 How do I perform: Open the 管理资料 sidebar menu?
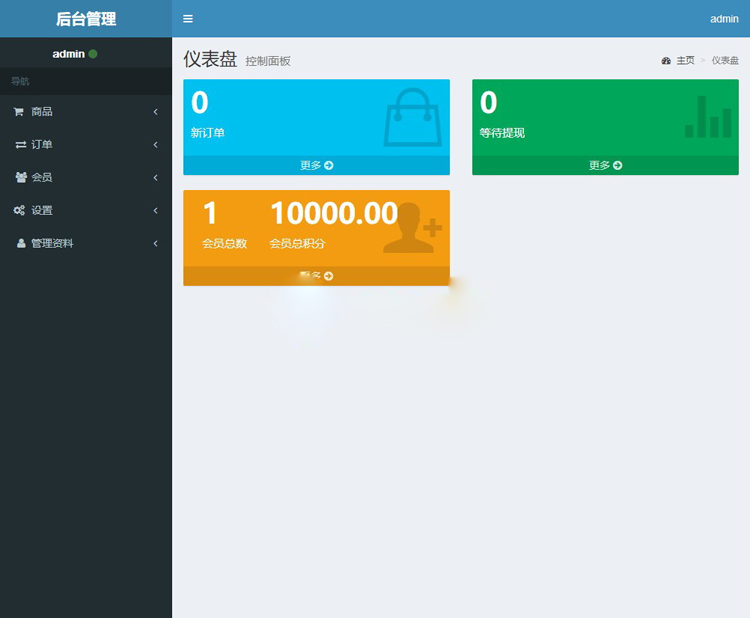click(x=52, y=244)
